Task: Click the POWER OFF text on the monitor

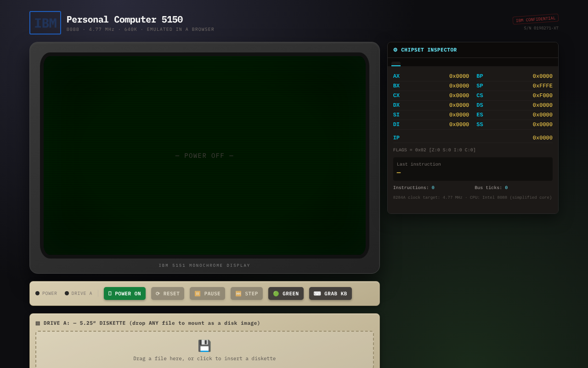Action: pos(204,156)
